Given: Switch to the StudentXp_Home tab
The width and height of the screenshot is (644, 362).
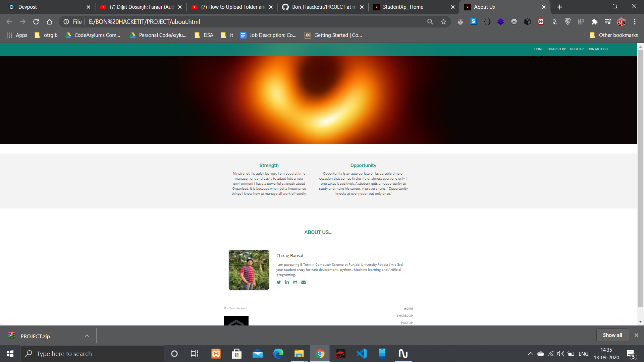Looking at the screenshot, I should click(x=403, y=7).
